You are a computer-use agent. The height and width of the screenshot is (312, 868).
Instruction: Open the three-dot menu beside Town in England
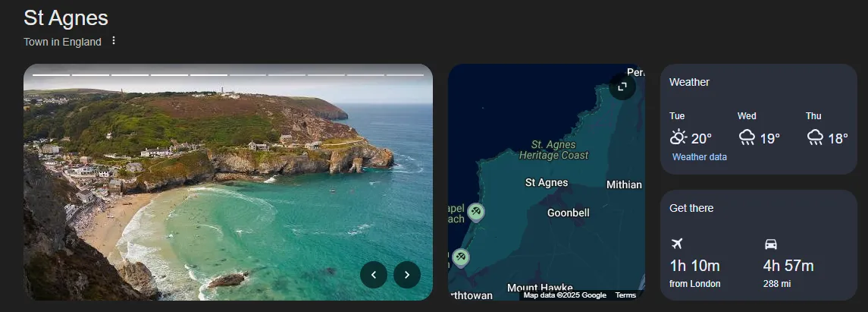click(114, 41)
